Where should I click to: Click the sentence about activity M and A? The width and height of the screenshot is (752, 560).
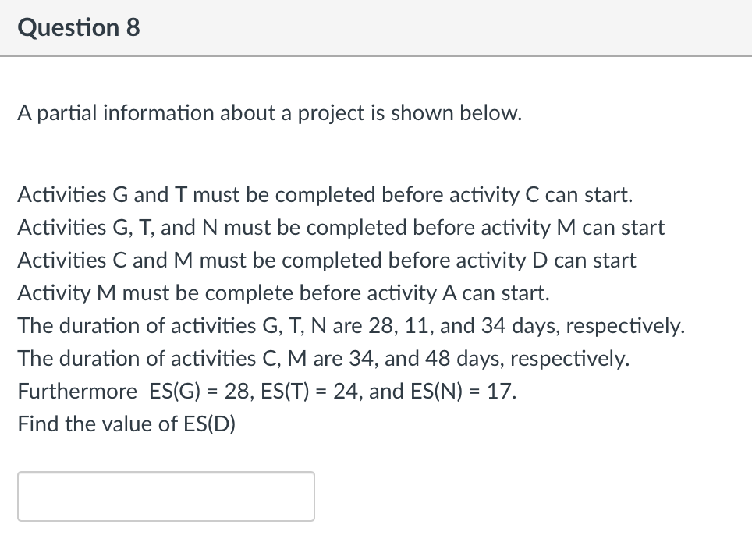283,293
